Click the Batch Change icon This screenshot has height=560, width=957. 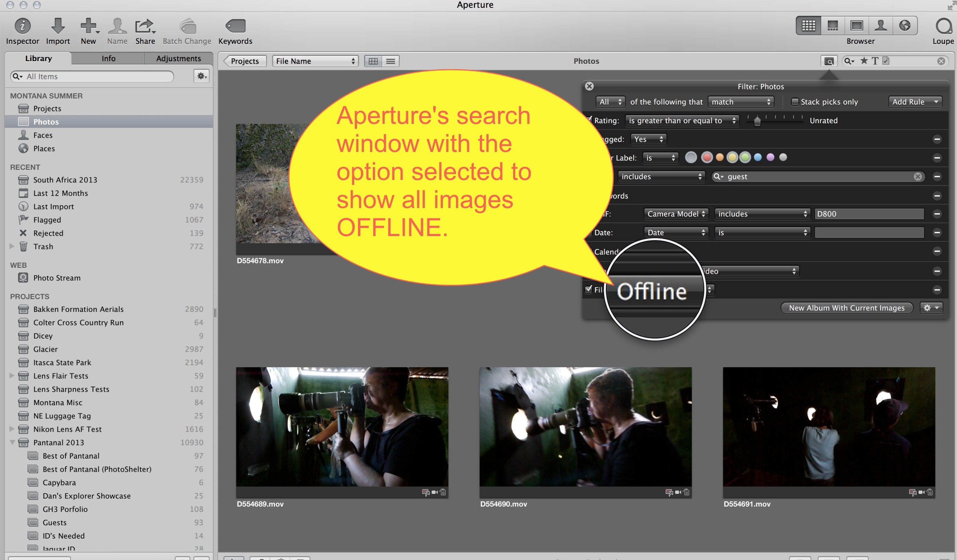point(187,26)
